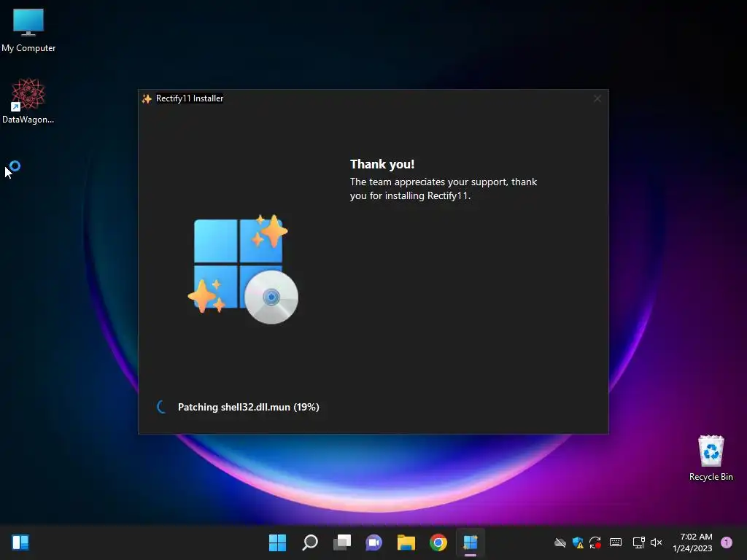747x560 pixels.
Task: Select the Rectify11 Installer taskbar button
Action: [471, 542]
